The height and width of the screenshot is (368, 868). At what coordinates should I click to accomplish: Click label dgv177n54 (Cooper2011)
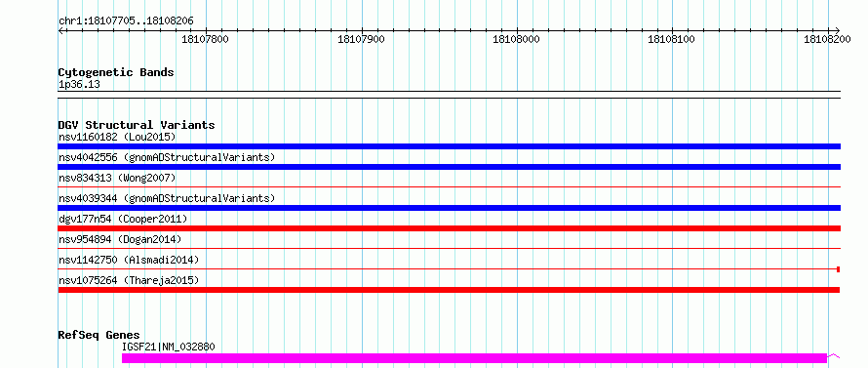(123, 219)
